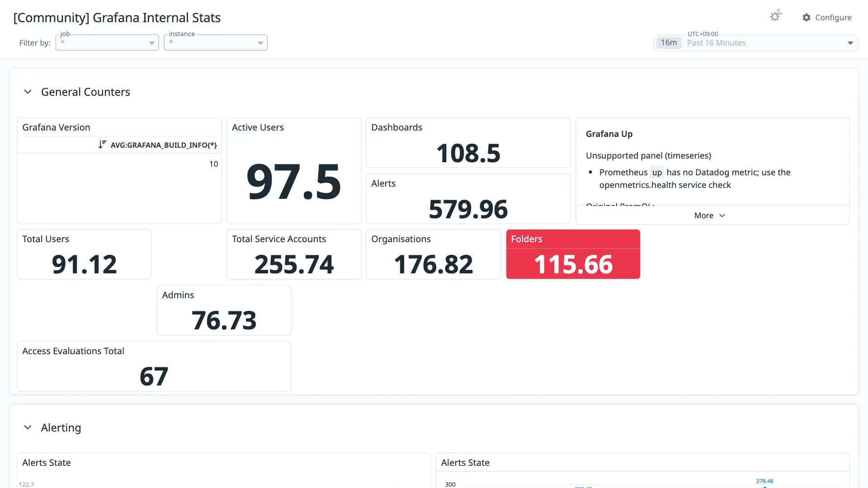
Task: Click the Grafana Version value 10
Action: pos(213,164)
